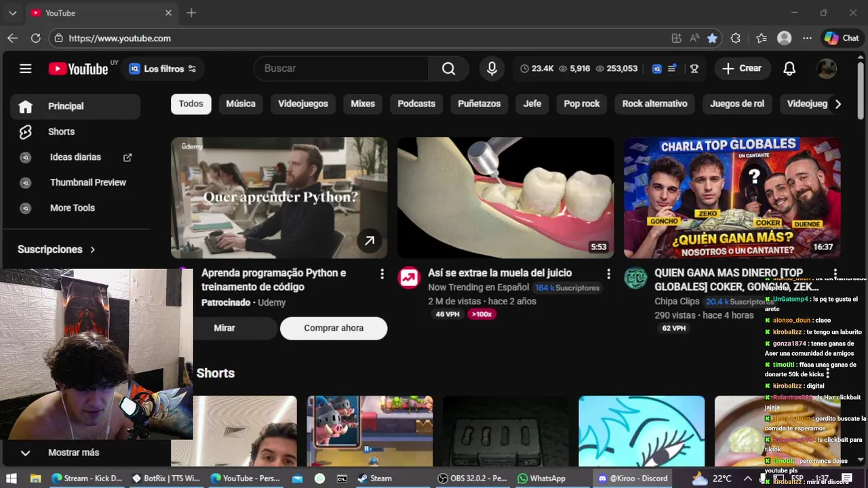868x488 pixels.
Task: Reload the page with refresh icon
Action: point(35,39)
